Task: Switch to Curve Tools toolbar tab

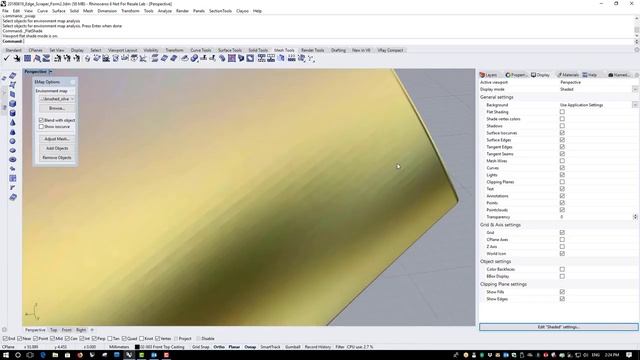Action: pos(201,50)
